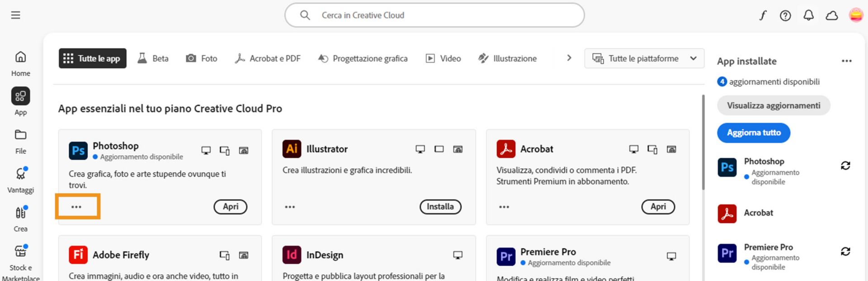
Task: Switch to the Acrobat e PDF tab
Action: 267,58
